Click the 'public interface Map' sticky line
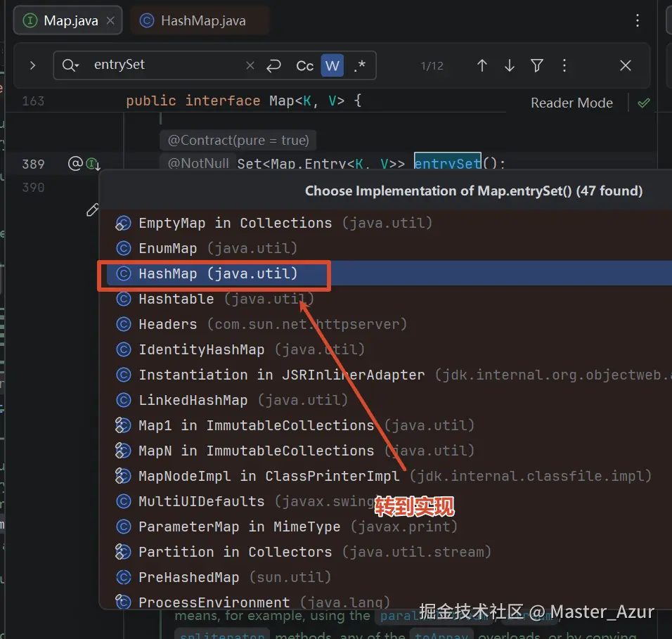Image resolution: width=672 pixels, height=639 pixels. pos(244,101)
